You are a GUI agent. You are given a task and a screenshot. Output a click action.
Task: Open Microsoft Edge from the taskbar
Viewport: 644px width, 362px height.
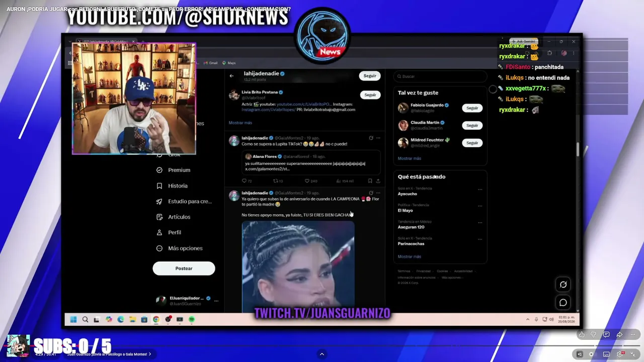tap(121, 319)
